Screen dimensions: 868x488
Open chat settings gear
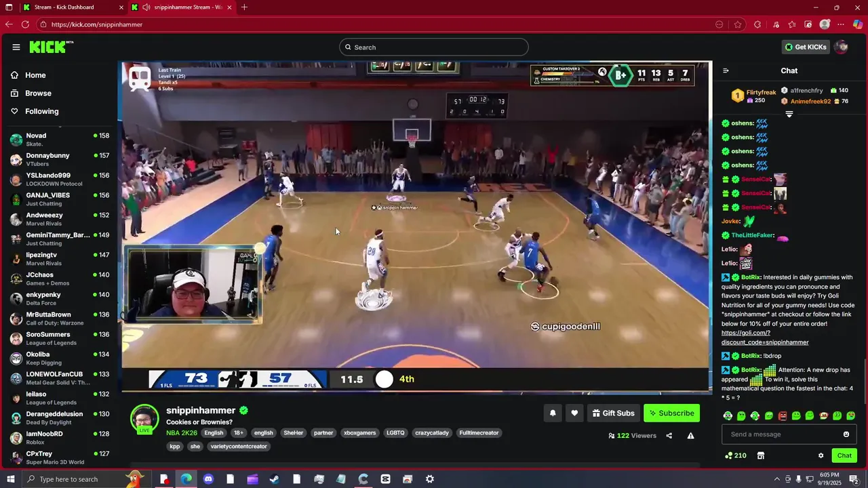[x=821, y=455]
